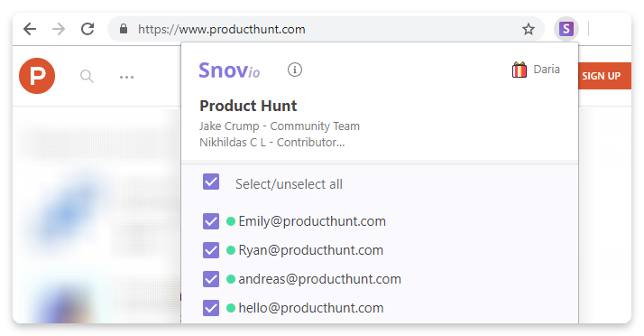Bookmark page with the star icon

tap(529, 29)
